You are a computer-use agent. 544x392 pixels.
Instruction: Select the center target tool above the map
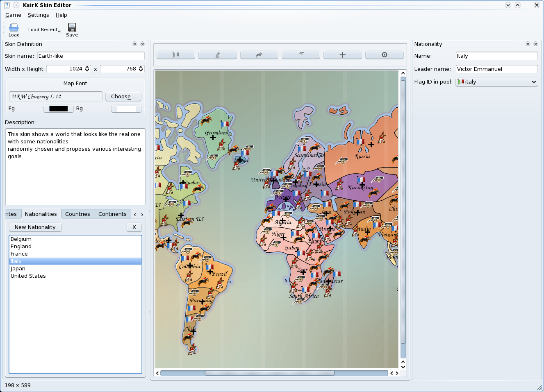(384, 54)
